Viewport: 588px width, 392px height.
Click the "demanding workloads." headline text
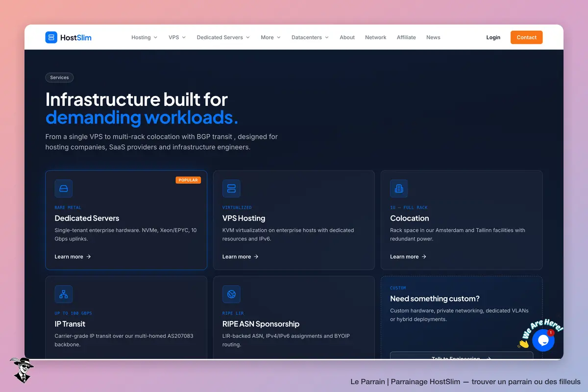tap(142, 118)
